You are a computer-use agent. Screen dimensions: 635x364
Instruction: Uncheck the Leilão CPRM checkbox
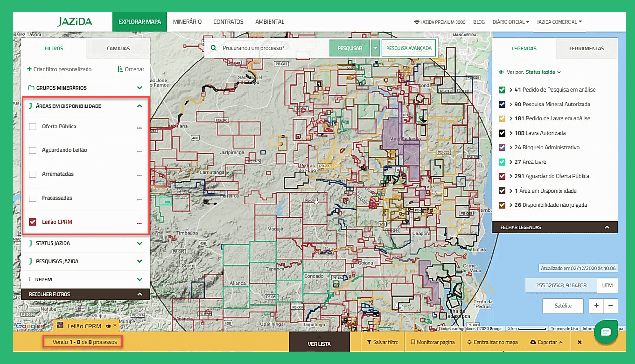click(33, 222)
